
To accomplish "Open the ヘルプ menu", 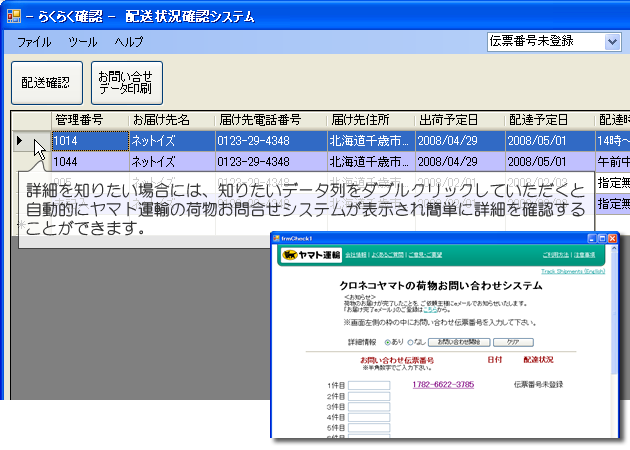I will pos(128,42).
